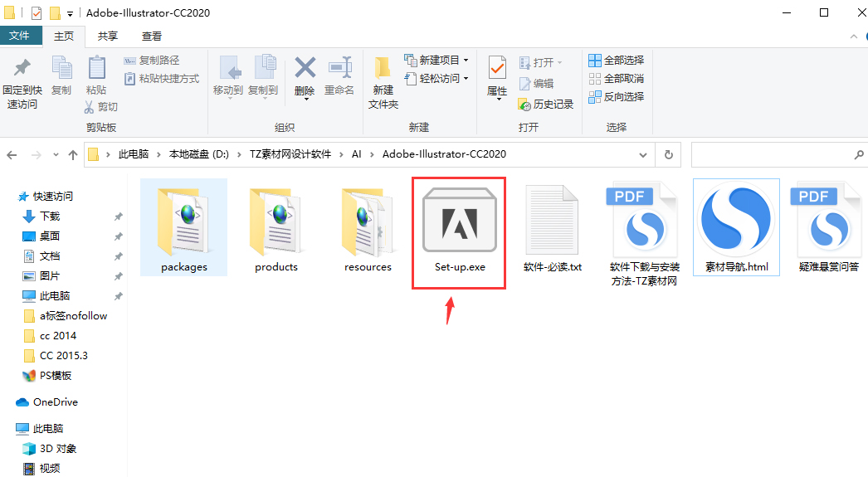
Task: Navigate to TZ素材网设计软件 in address bar
Action: (290, 154)
